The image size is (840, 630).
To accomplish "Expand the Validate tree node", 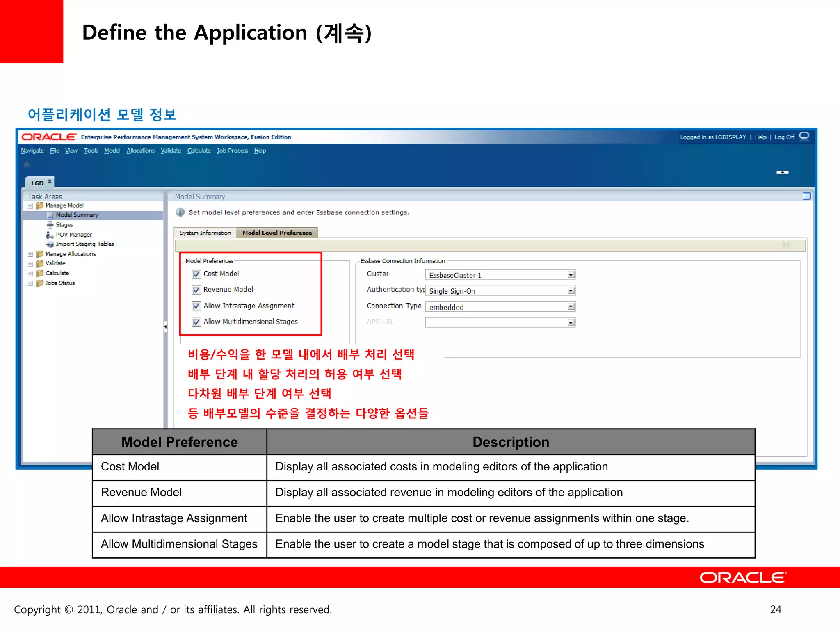I will point(30,264).
